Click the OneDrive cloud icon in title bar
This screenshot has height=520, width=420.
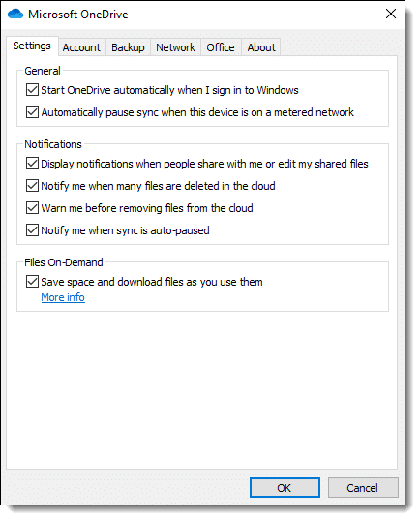pos(15,15)
